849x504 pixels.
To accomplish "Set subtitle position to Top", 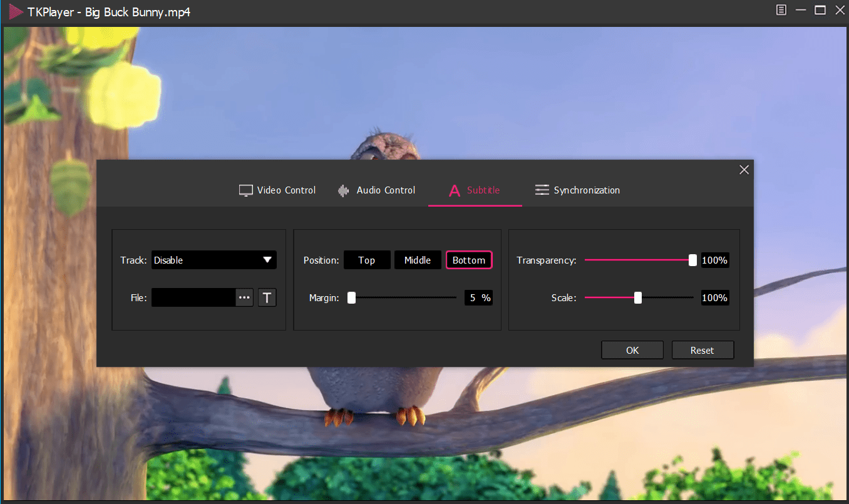I will 367,260.
